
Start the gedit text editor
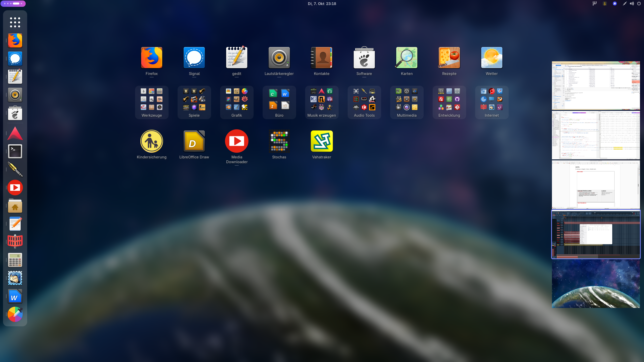coord(236,58)
